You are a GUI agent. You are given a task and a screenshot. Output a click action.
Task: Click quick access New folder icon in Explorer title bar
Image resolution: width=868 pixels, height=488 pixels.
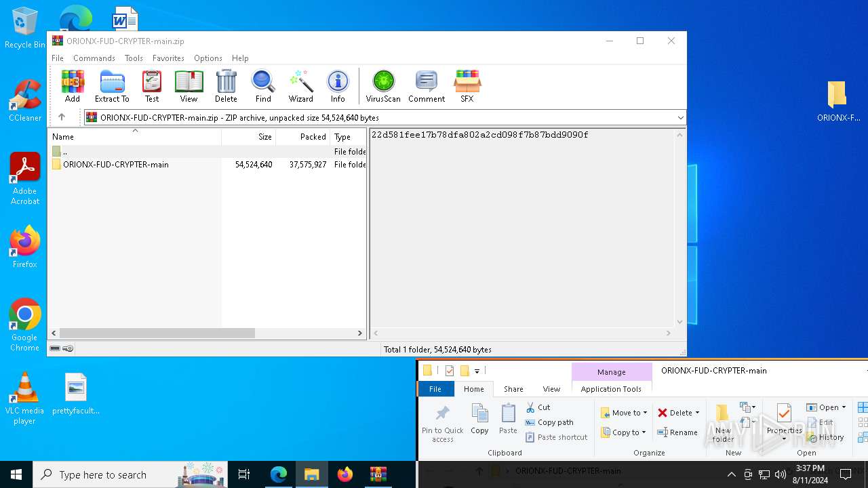(x=465, y=371)
